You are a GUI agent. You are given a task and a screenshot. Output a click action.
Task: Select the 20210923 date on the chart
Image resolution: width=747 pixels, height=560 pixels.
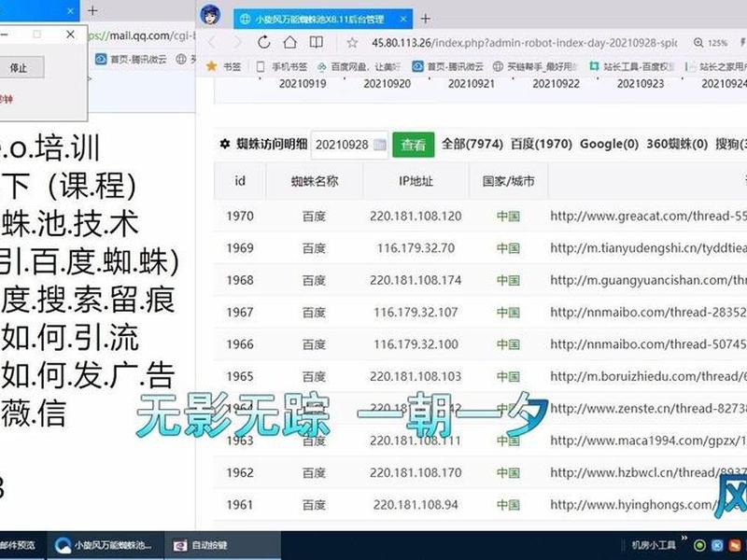(x=641, y=84)
